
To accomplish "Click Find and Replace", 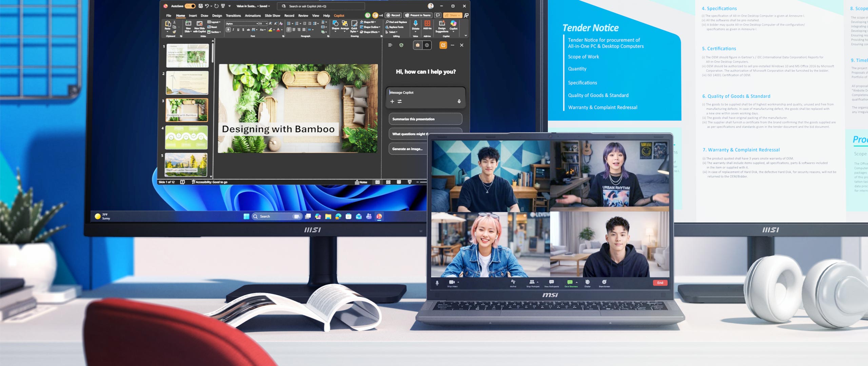I will click(x=396, y=22).
